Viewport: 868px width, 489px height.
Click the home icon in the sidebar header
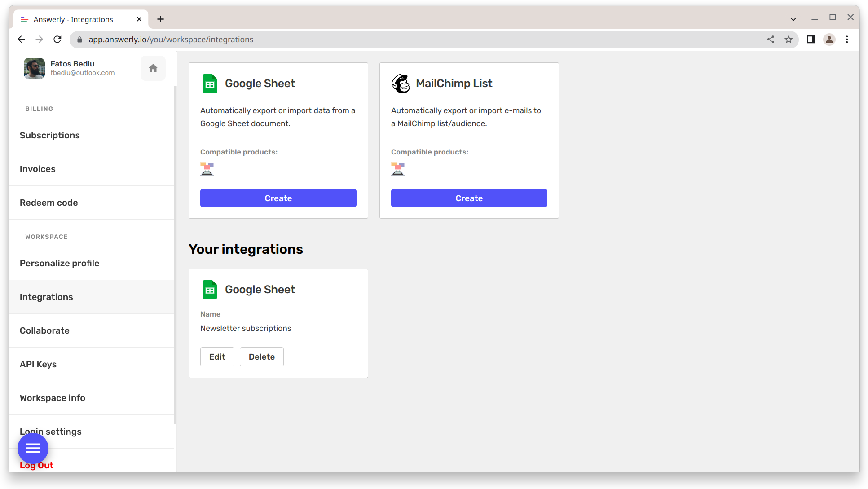pyautogui.click(x=153, y=68)
